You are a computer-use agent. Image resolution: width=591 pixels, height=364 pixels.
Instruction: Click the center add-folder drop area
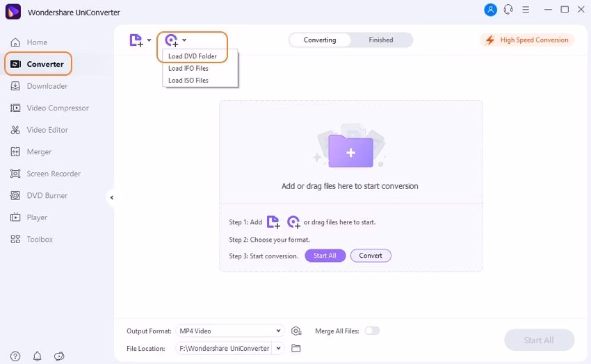point(350,151)
